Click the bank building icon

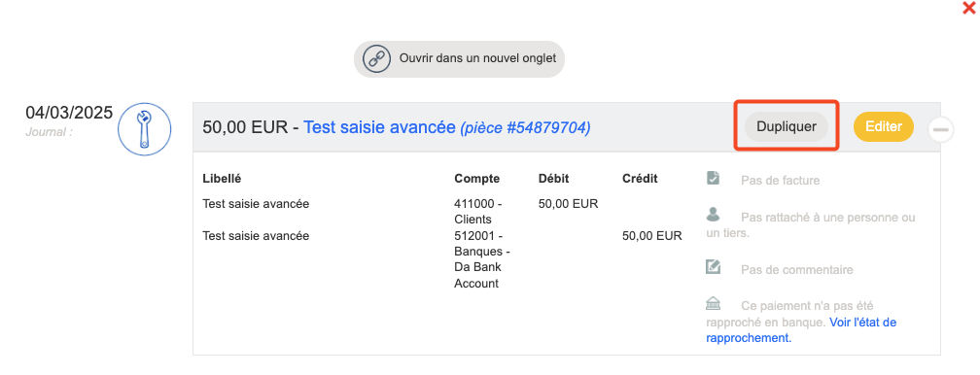(714, 304)
